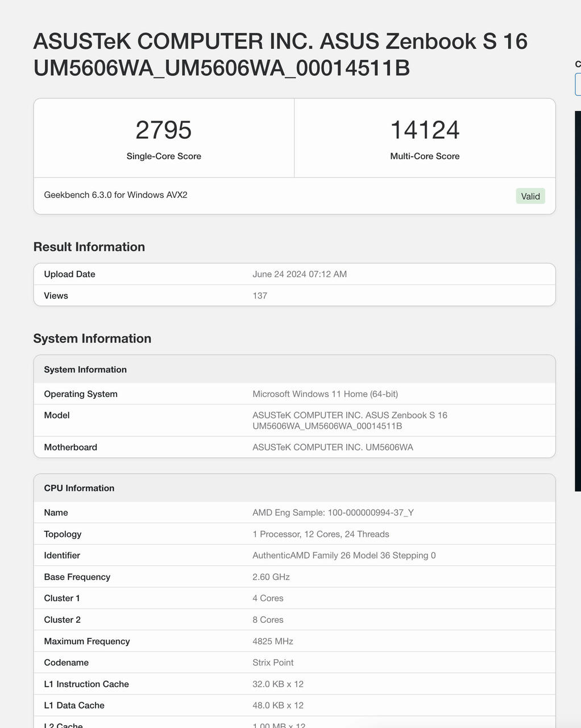Click the "Maximum Frequency" row label
Image resolution: width=581 pixels, height=728 pixels.
pyautogui.click(x=87, y=642)
